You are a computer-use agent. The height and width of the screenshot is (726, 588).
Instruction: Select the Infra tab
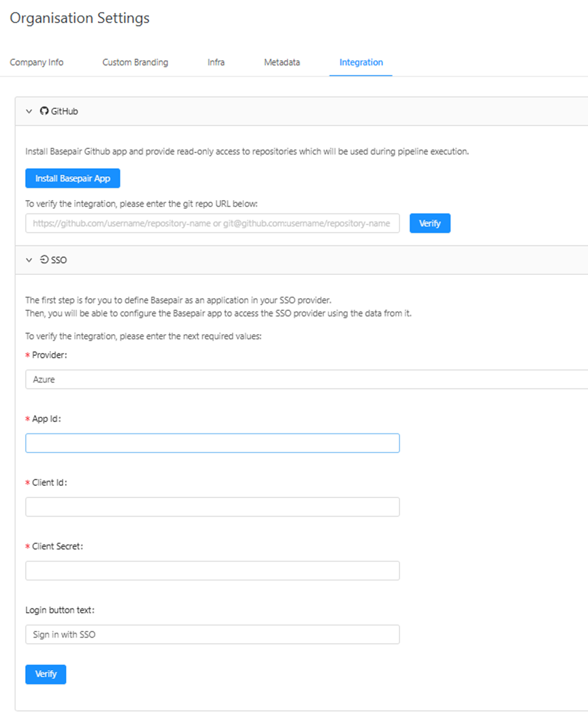coord(216,62)
